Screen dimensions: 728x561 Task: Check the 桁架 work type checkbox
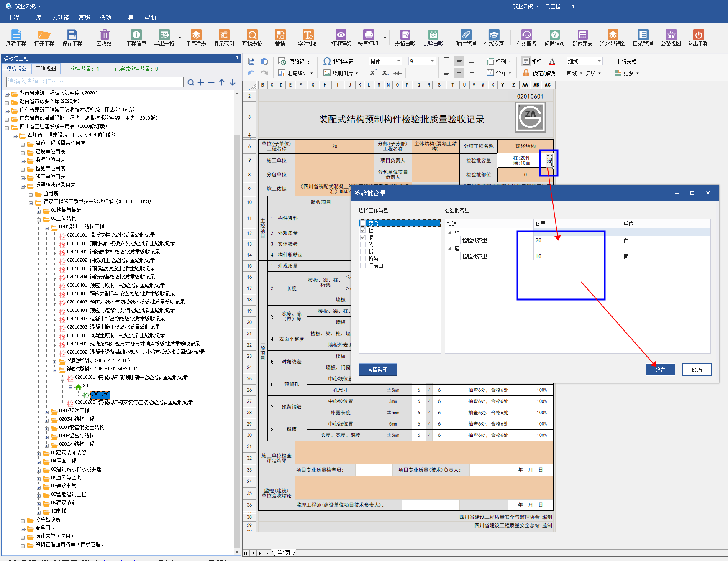(363, 259)
